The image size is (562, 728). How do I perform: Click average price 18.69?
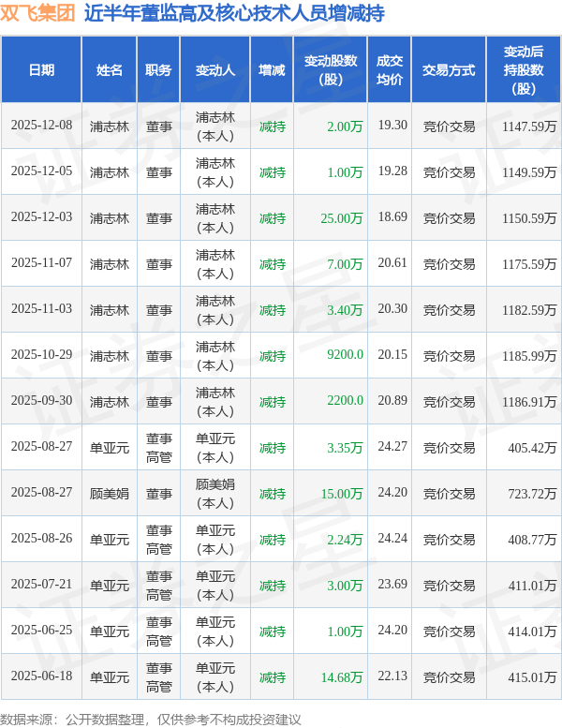pos(392,217)
